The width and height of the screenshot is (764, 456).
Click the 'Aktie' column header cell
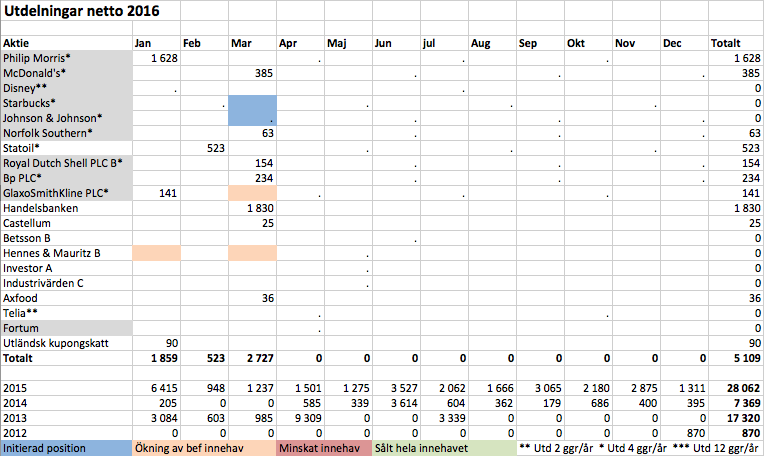[66, 43]
